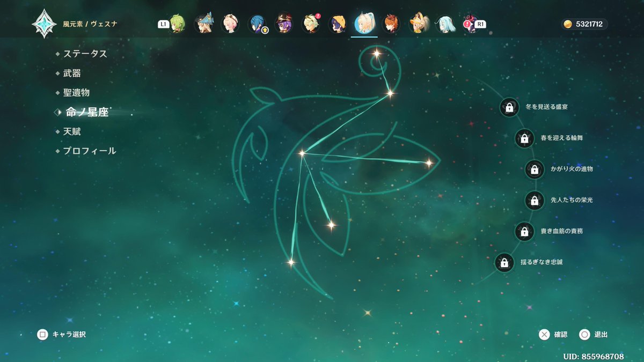Select the teal-haired character avatar

pyautogui.click(x=444, y=24)
